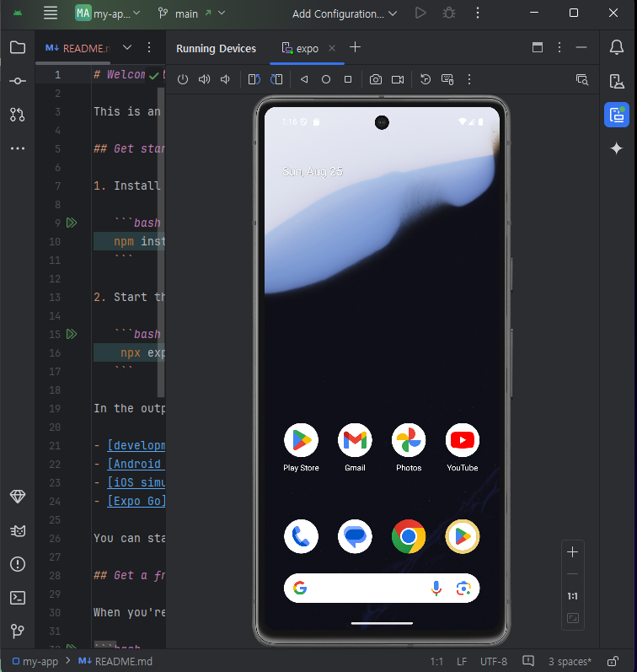Select the README.md editor tab
Screen dimensions: 637x672
78,48
